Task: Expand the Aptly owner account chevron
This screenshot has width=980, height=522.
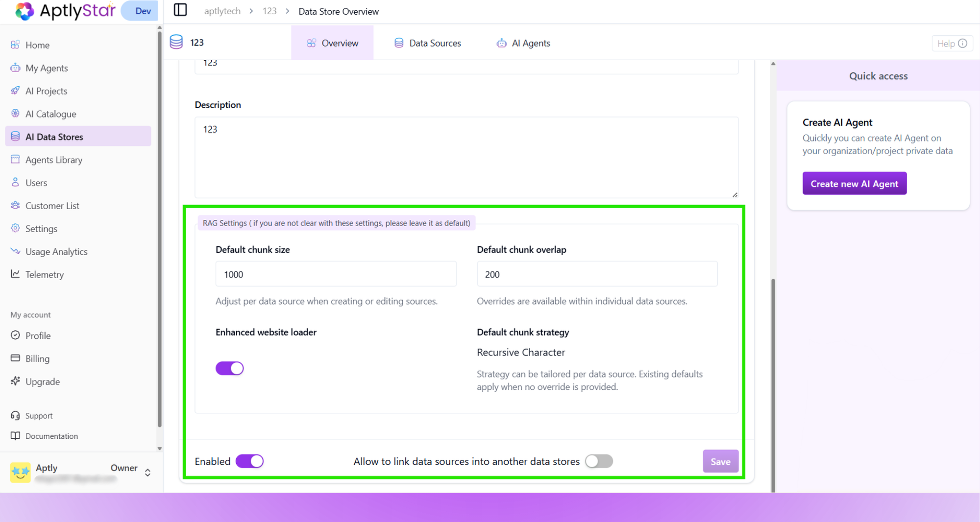Action: (147, 472)
